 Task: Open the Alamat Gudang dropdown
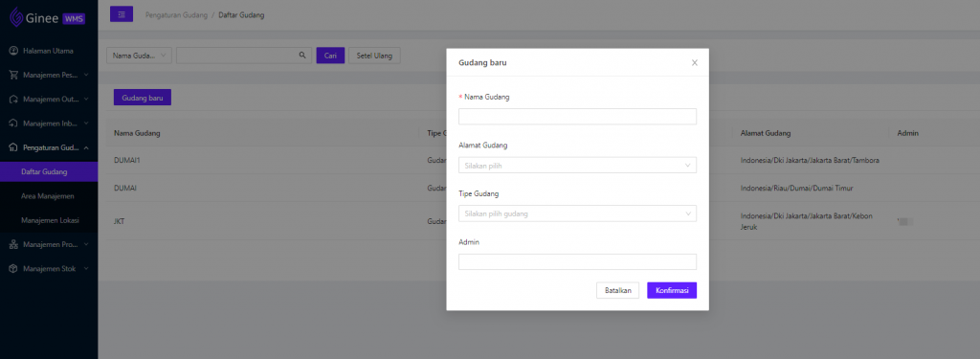pos(577,165)
